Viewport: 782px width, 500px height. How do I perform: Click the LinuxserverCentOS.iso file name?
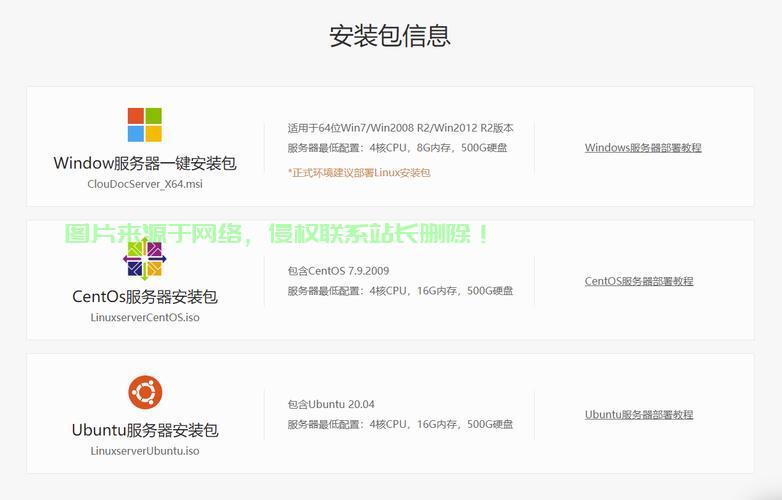tap(144, 318)
